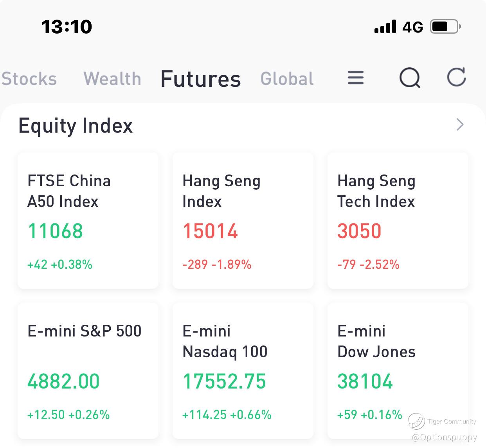Image resolution: width=486 pixels, height=448 pixels.
Task: Tap the 13:10 status bar clock
Action: 67,27
